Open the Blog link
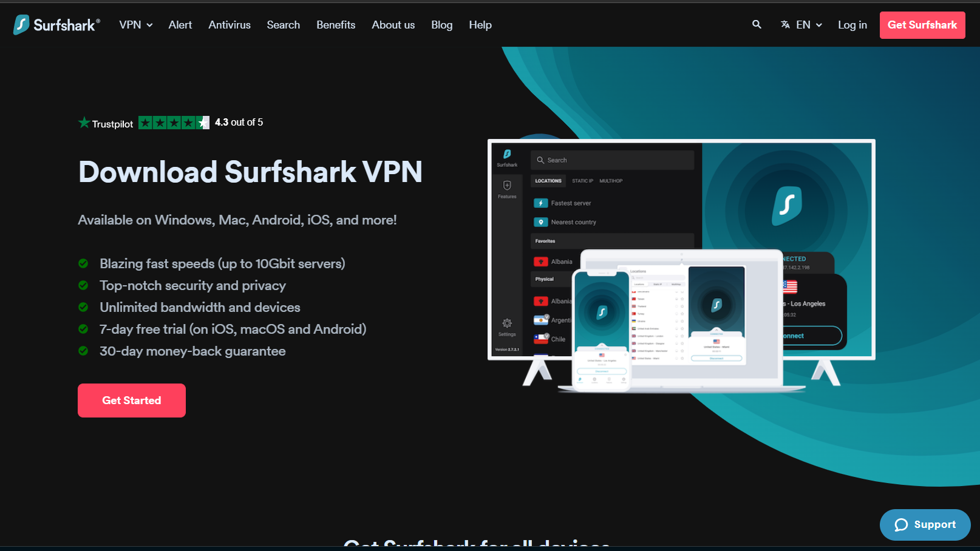The width and height of the screenshot is (980, 551). point(442,25)
